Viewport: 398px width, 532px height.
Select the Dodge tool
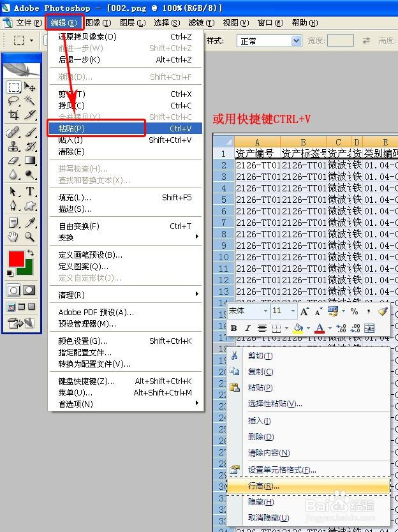(x=30, y=174)
